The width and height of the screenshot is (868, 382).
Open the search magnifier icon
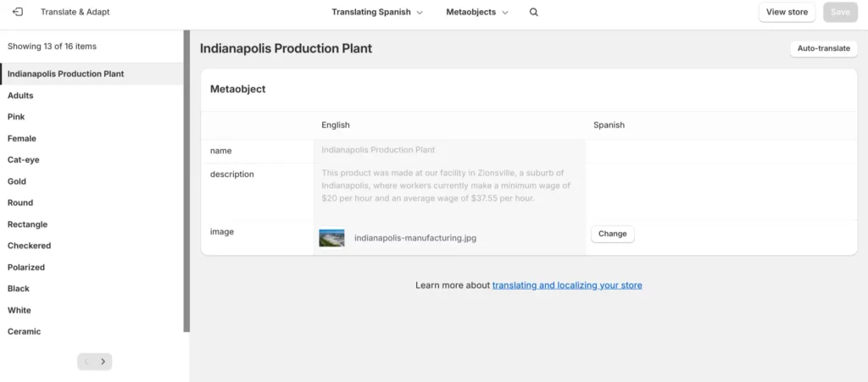pyautogui.click(x=534, y=12)
